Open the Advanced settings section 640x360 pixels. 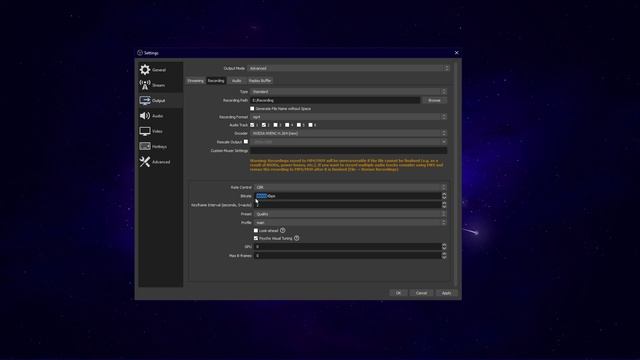pos(160,162)
